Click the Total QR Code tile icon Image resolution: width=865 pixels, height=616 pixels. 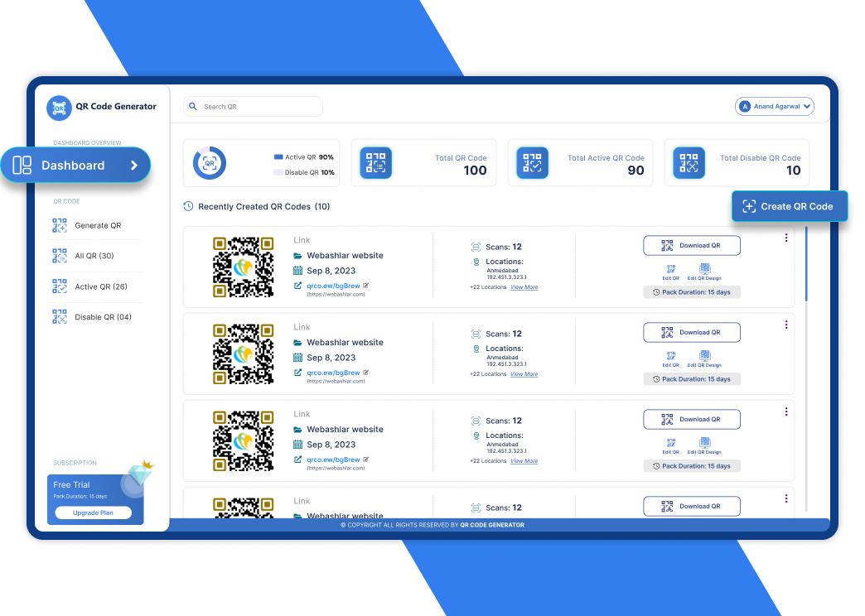tap(375, 162)
